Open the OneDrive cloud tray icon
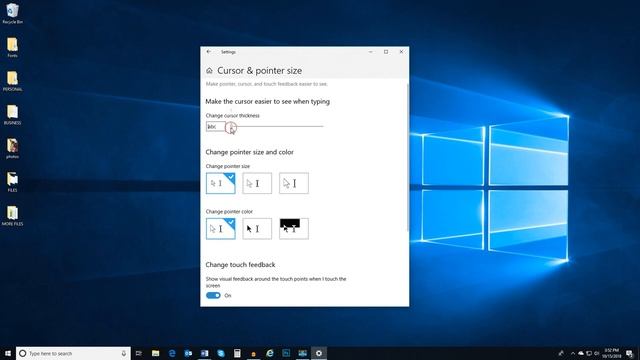 pyautogui.click(x=581, y=353)
